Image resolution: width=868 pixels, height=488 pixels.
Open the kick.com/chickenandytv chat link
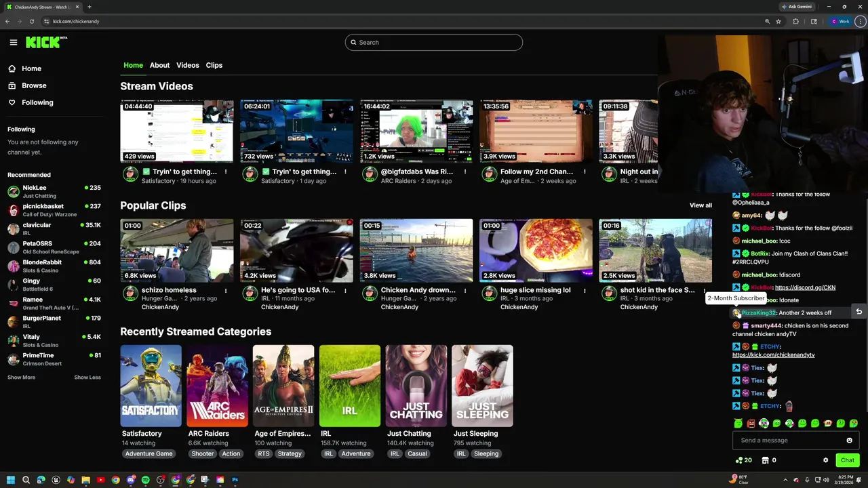[x=773, y=355]
